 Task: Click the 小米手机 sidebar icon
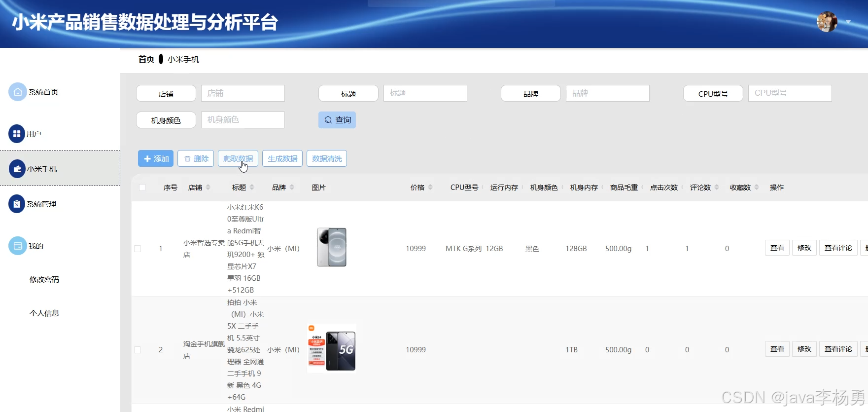pos(17,169)
